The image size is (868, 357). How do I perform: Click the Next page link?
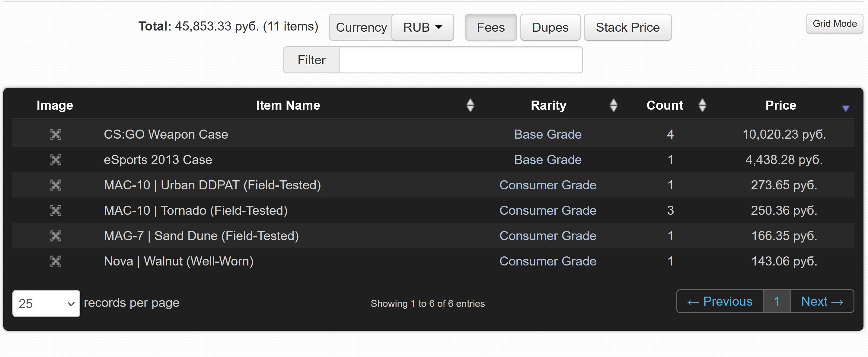tap(822, 301)
